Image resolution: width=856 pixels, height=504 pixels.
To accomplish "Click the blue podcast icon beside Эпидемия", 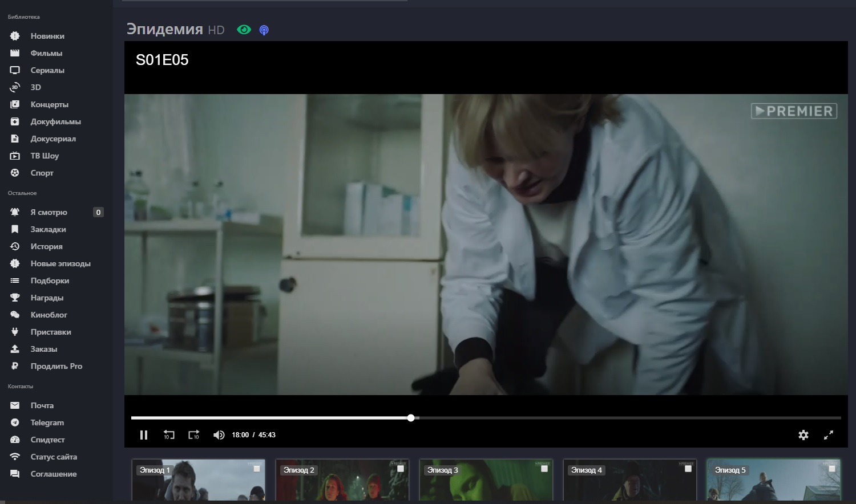I will (264, 30).
